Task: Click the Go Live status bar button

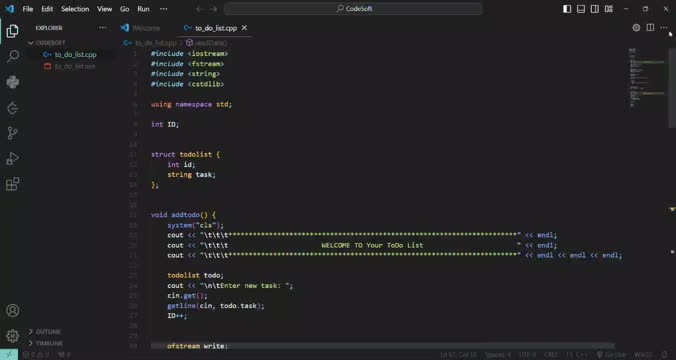Action: pos(611,354)
